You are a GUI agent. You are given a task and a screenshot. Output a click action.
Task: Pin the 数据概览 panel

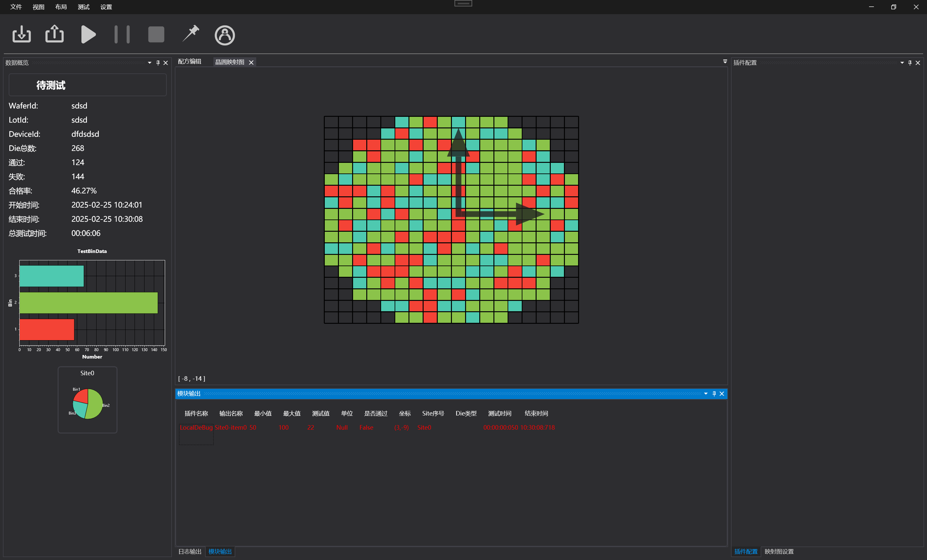[158, 63]
